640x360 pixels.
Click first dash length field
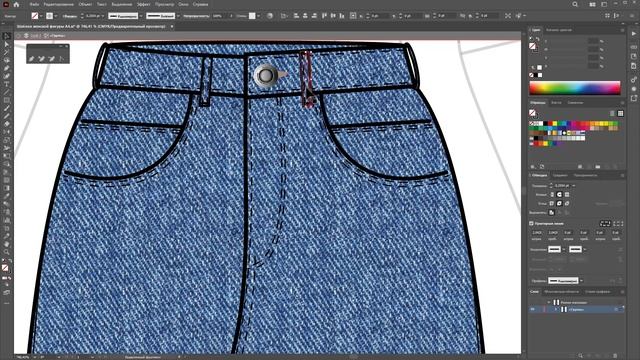[x=537, y=233]
